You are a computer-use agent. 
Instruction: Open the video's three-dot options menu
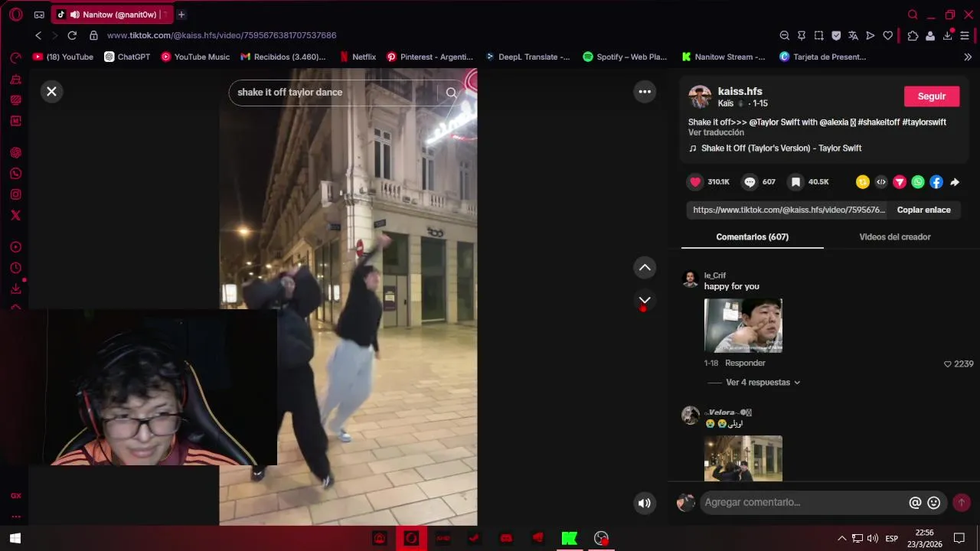click(x=645, y=92)
